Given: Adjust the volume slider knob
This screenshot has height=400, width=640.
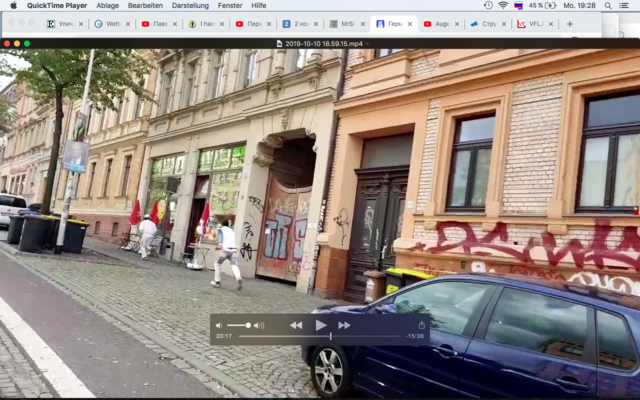Looking at the screenshot, I should (x=248, y=325).
